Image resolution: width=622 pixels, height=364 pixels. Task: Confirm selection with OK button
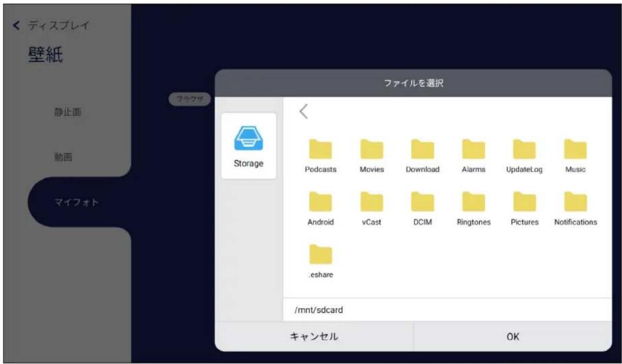coord(513,336)
